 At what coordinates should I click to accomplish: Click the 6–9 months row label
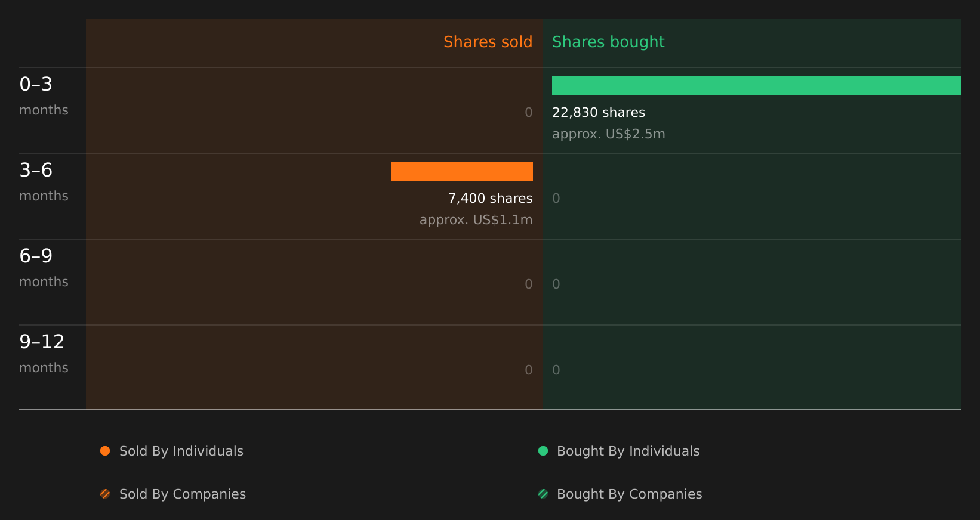click(x=44, y=268)
